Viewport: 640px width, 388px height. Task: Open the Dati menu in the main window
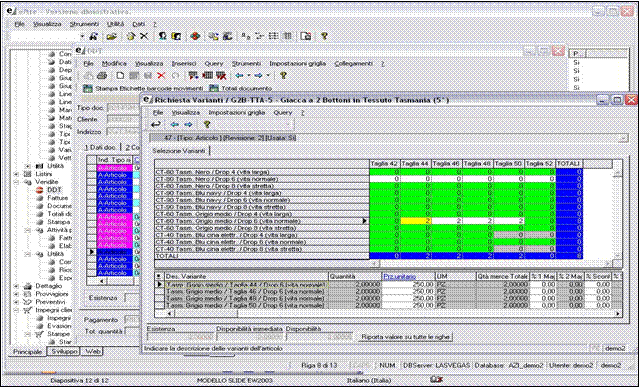pyautogui.click(x=138, y=24)
